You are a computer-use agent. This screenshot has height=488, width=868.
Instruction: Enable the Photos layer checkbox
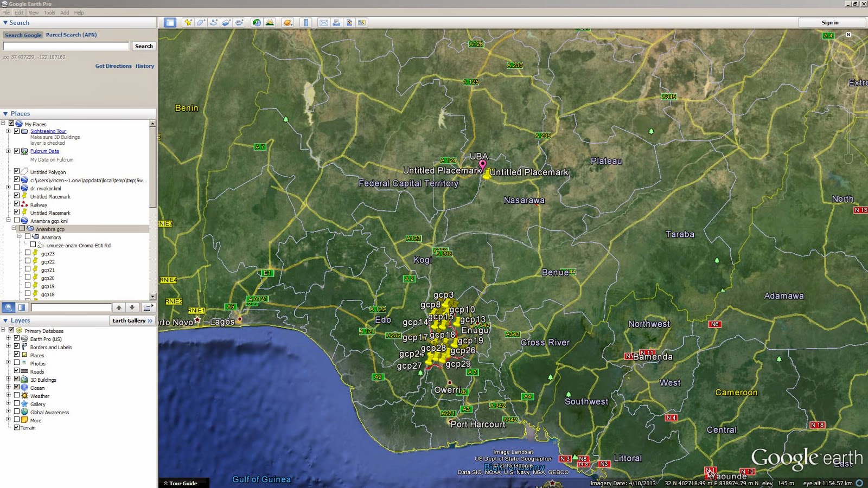17,362
